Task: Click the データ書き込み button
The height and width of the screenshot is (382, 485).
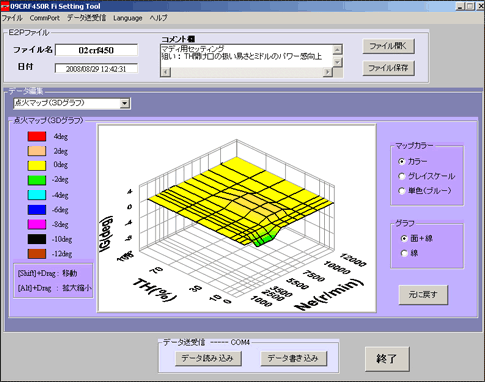Action: click(x=293, y=359)
